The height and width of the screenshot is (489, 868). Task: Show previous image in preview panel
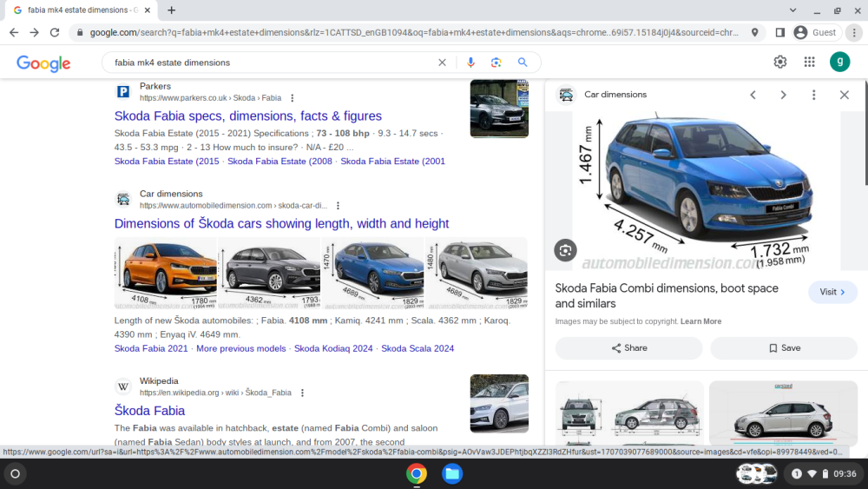(753, 95)
